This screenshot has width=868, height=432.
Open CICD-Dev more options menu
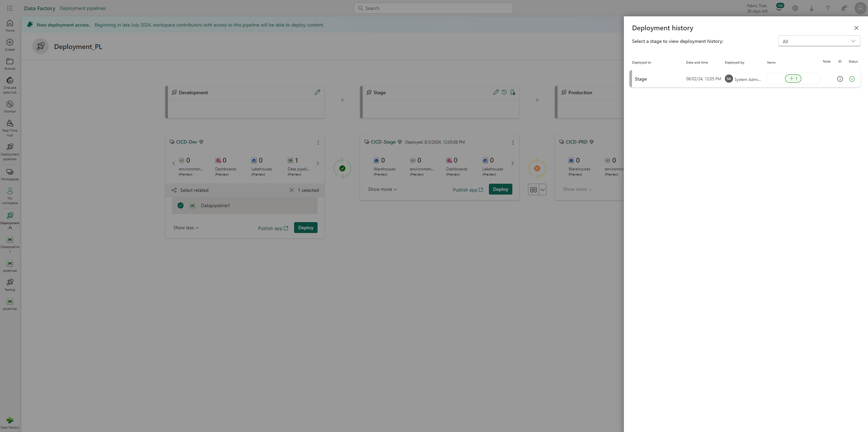point(318,143)
